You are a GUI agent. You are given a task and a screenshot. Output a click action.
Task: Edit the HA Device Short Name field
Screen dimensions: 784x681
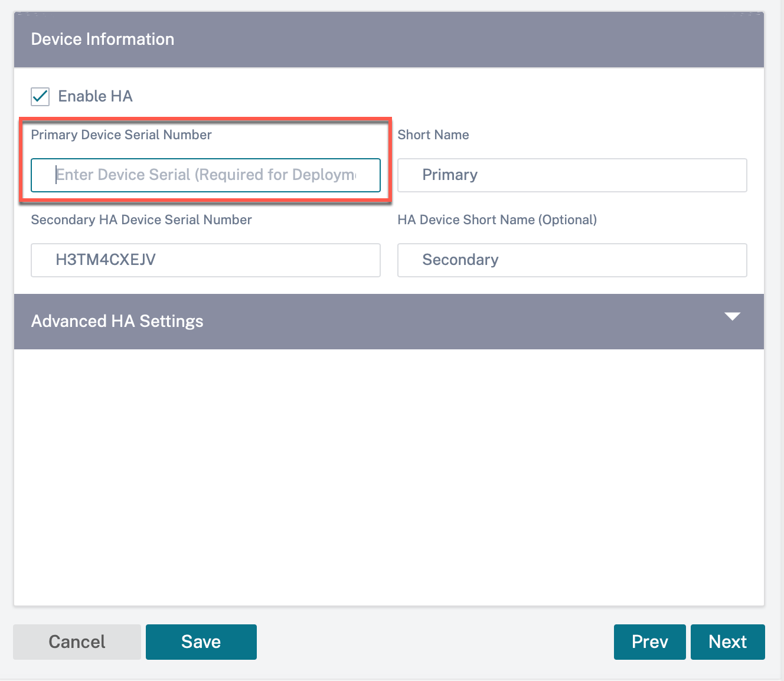click(572, 260)
